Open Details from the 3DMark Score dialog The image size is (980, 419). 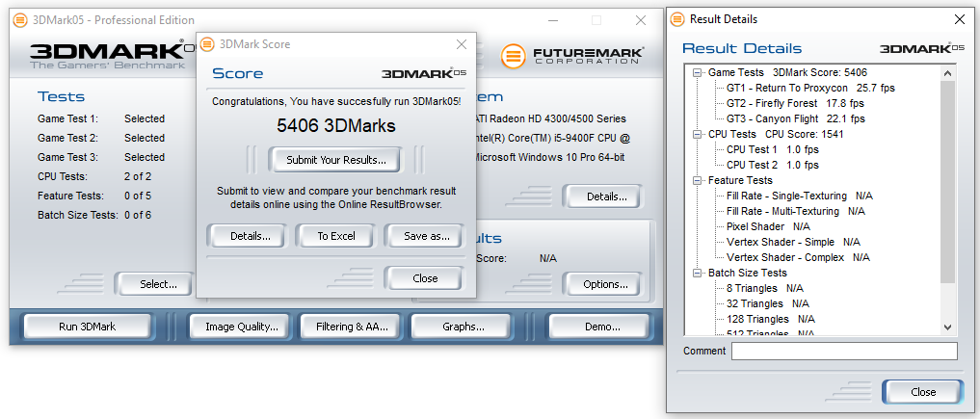click(244, 236)
